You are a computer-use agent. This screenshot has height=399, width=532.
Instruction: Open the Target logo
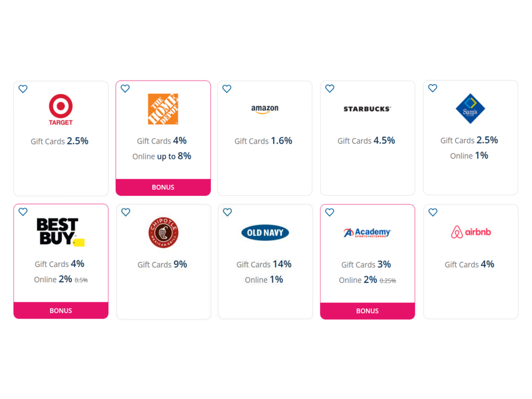click(61, 110)
